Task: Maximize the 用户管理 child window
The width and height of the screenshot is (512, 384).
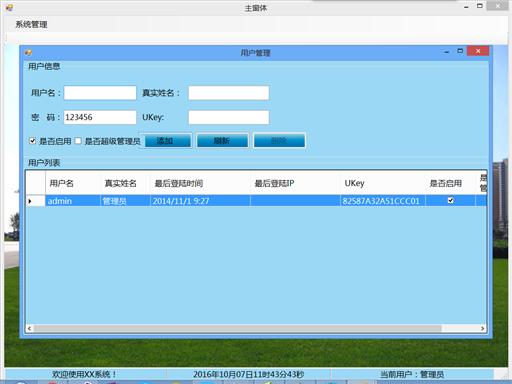Action: 460,51
